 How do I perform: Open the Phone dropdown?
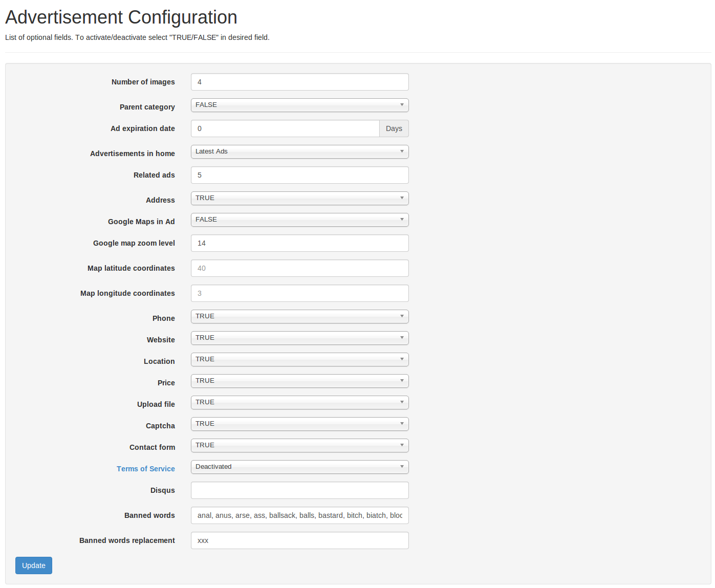click(299, 316)
